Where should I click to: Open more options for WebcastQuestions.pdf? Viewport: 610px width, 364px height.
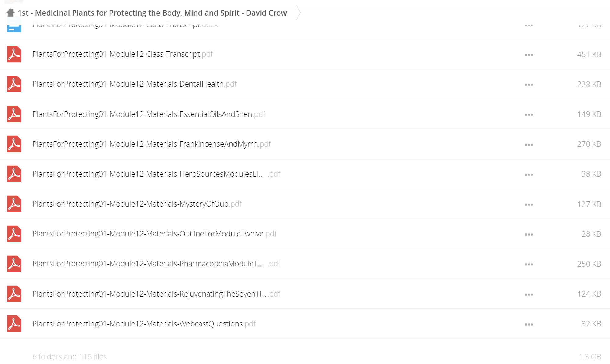coord(529,325)
